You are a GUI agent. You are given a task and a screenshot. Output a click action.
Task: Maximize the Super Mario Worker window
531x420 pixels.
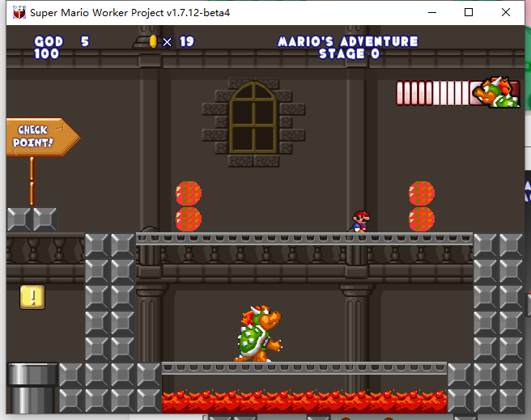469,12
